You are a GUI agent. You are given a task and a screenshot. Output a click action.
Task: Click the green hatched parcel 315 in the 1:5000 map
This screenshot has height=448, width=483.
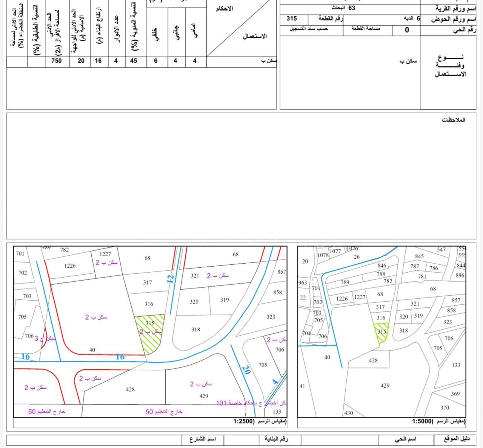[382, 333]
